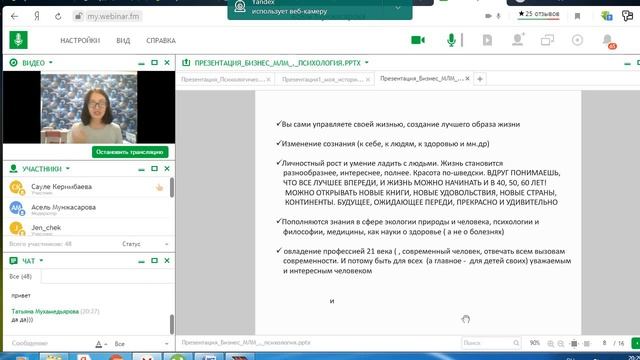The width and height of the screenshot is (640, 360).
Task: Open the ВИД menu
Action: pyautogui.click(x=123, y=40)
